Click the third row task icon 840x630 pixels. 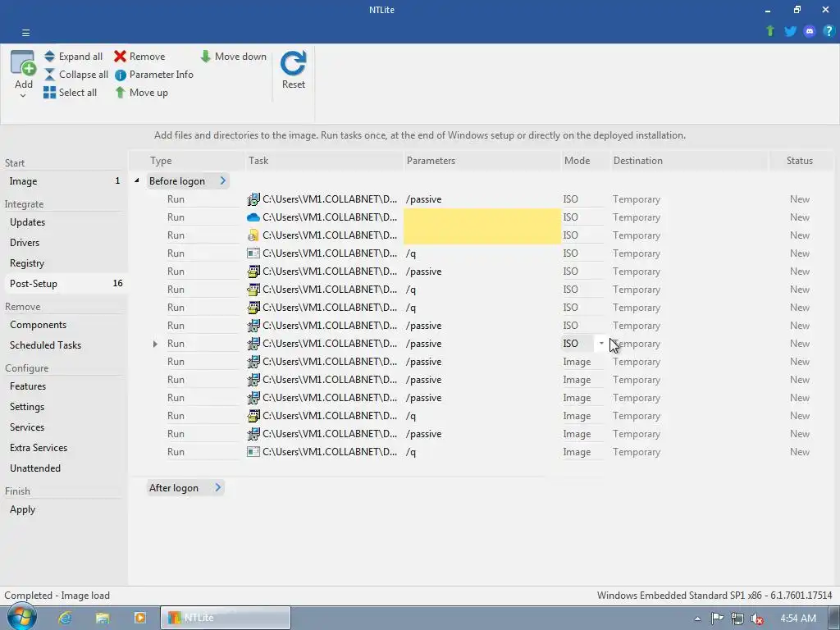253,235
